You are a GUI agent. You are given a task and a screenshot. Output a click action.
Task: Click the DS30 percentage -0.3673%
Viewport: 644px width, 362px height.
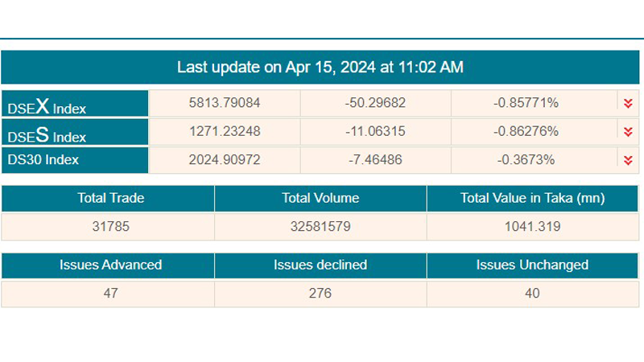point(526,159)
